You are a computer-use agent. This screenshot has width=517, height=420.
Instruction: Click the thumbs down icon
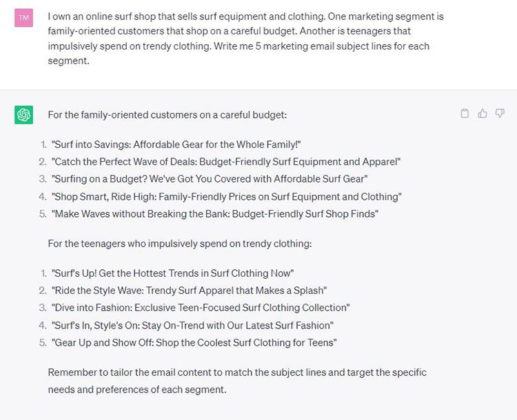tap(500, 114)
